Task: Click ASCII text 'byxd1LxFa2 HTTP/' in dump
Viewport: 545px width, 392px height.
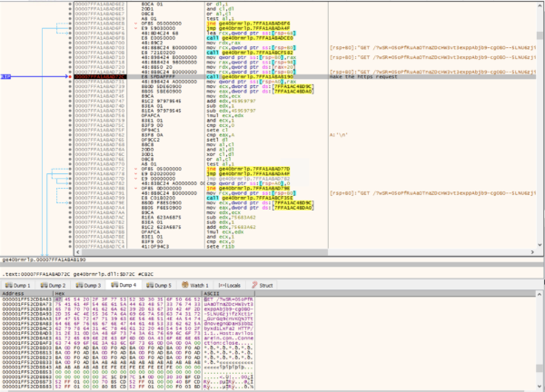Action: [x=229, y=328]
